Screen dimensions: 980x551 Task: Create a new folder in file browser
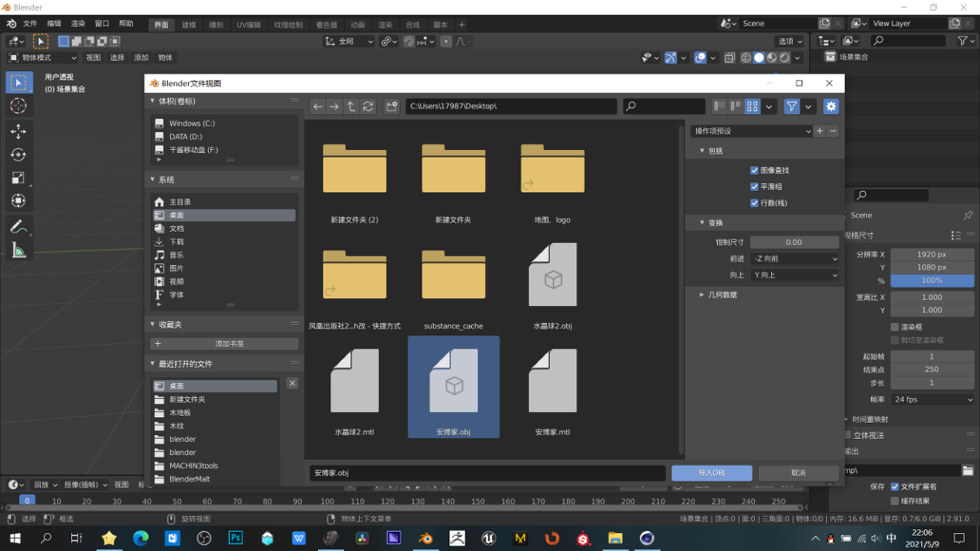392,107
